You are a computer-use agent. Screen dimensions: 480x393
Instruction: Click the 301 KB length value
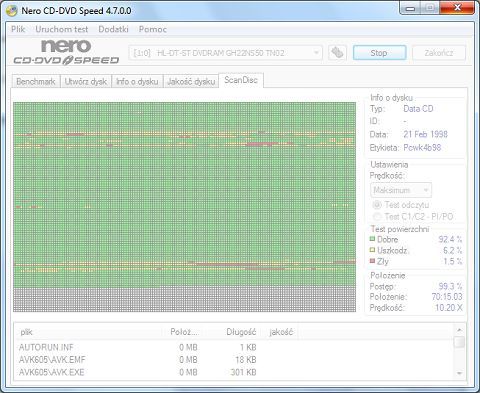click(243, 372)
